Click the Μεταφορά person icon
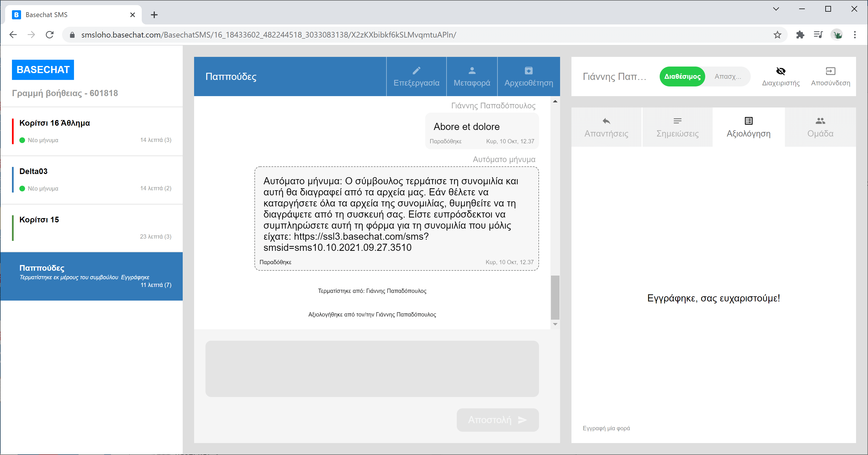 [472, 71]
